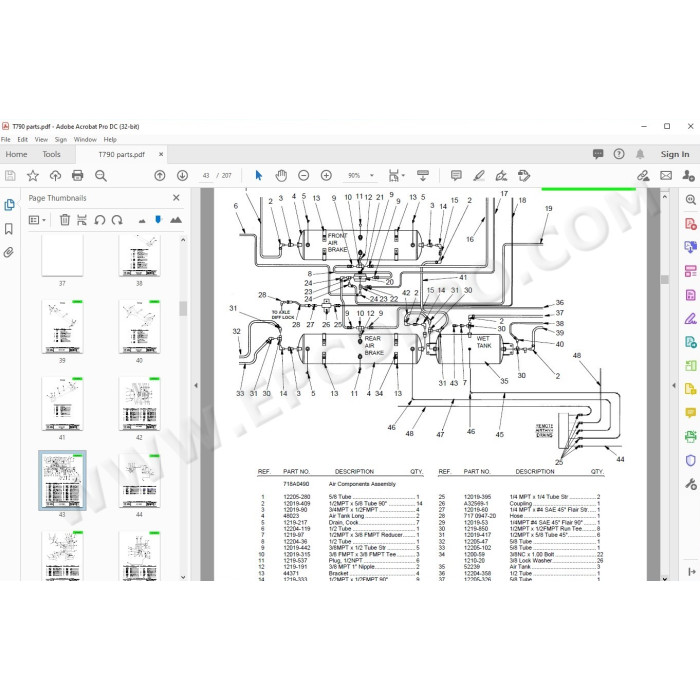Open the fit page options tool
This screenshot has height=700, width=700.
(x=396, y=175)
